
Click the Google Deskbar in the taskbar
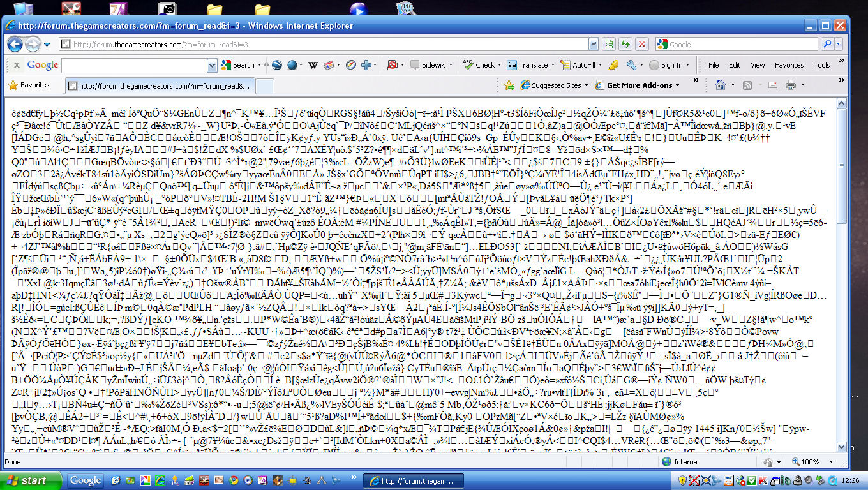pyautogui.click(x=86, y=480)
